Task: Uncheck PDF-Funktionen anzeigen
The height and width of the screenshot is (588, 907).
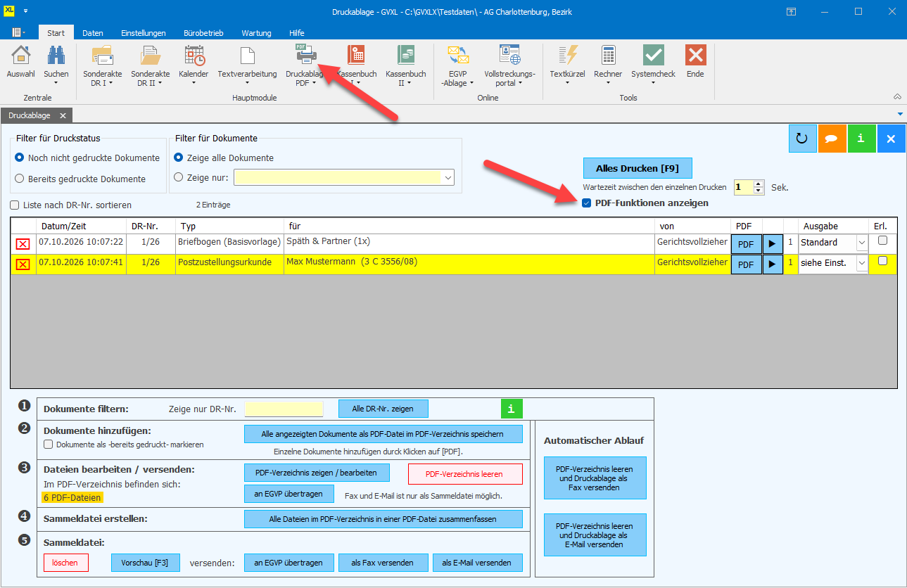Action: [587, 203]
